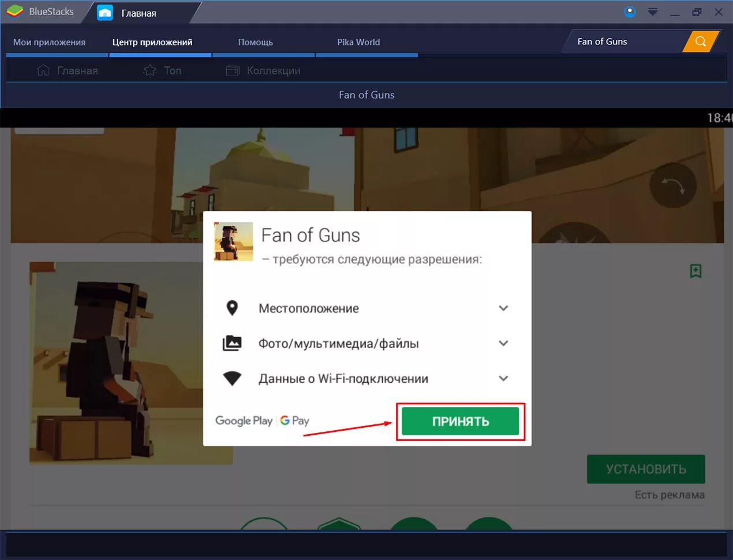The image size is (733, 560).
Task: Click the Fan of Guns page title bar
Action: pyautogui.click(x=366, y=95)
